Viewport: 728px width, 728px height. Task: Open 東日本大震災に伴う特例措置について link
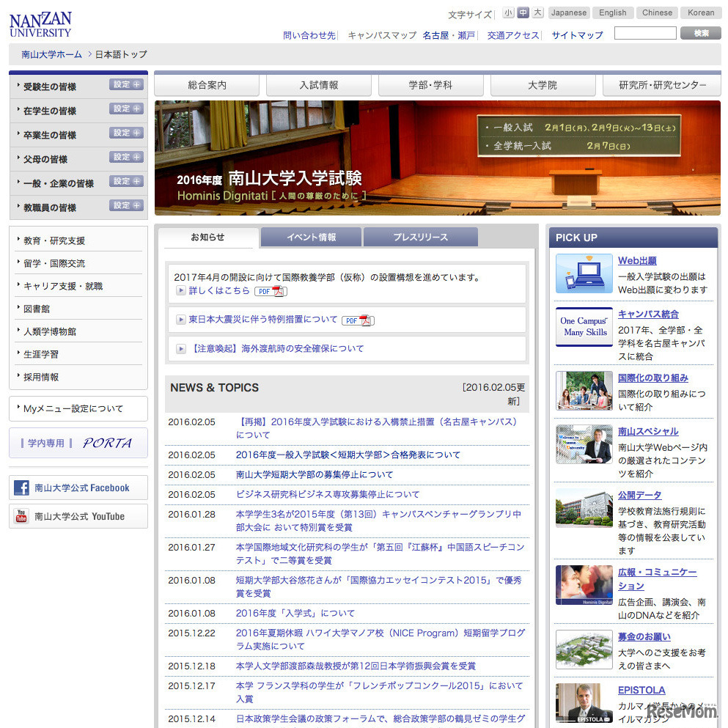(262, 320)
